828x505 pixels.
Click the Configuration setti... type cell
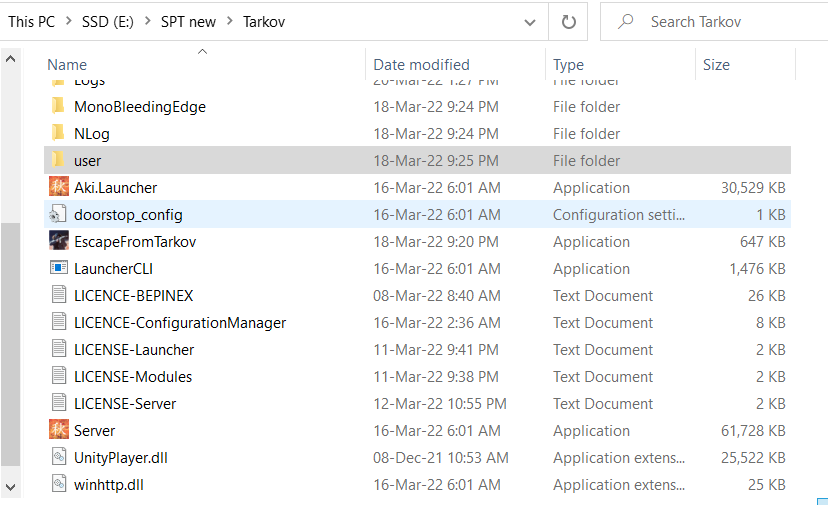(x=619, y=214)
